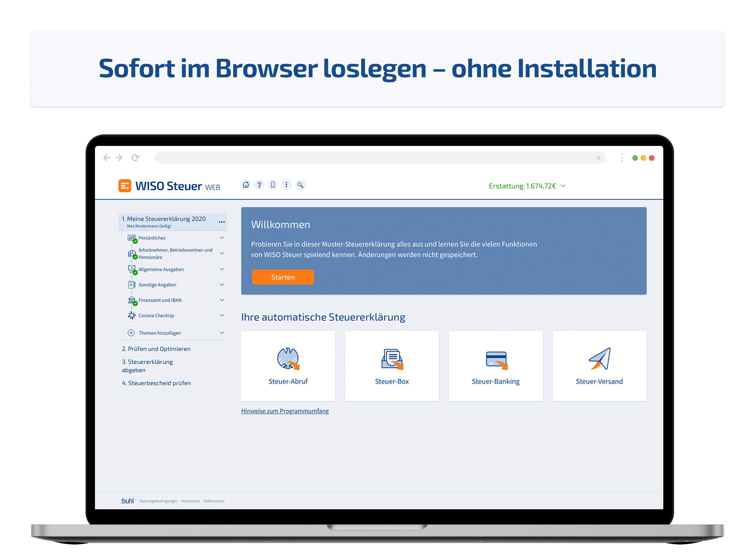Click the magnifier search icon
Screen dimensions: 755x560
(300, 185)
